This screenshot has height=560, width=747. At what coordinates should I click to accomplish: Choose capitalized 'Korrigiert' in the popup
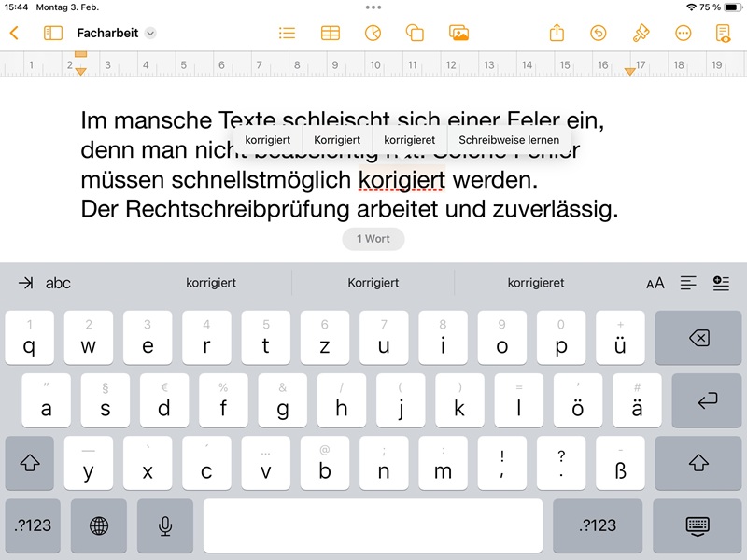(x=337, y=139)
